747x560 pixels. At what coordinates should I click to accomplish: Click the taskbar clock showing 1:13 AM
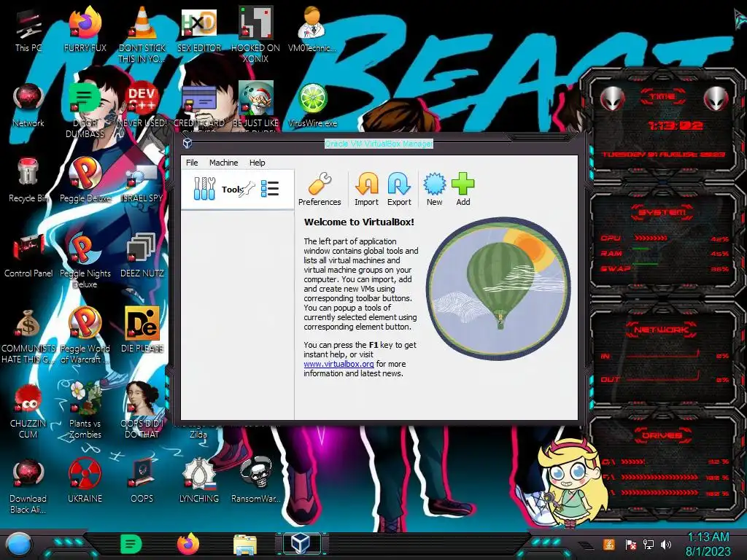pyautogui.click(x=708, y=544)
